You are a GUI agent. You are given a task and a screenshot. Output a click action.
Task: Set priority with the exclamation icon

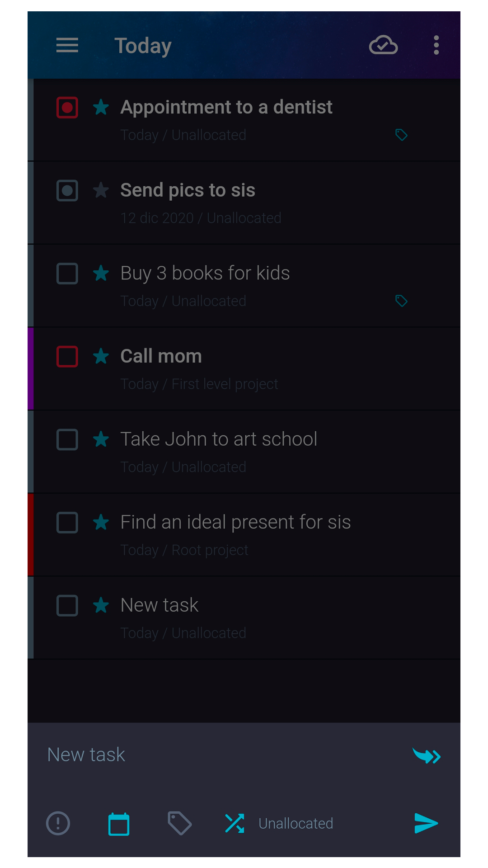pos(58,823)
